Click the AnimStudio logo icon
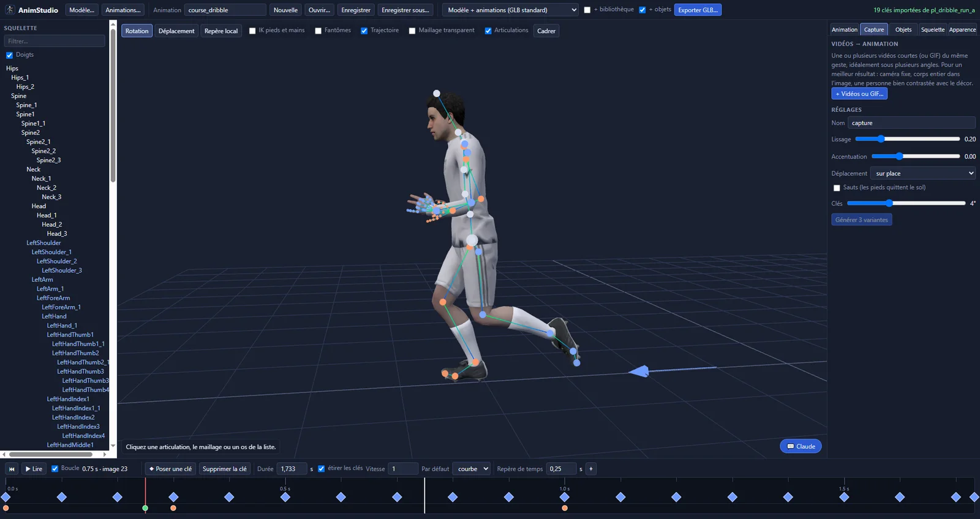The image size is (980, 519). (x=9, y=10)
